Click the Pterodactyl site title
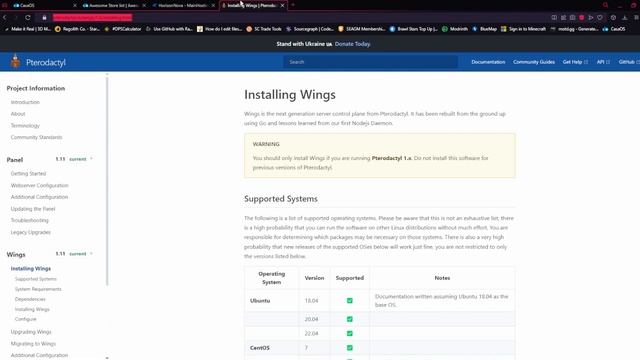Image resolution: width=640 pixels, height=360 pixels. coord(46,62)
